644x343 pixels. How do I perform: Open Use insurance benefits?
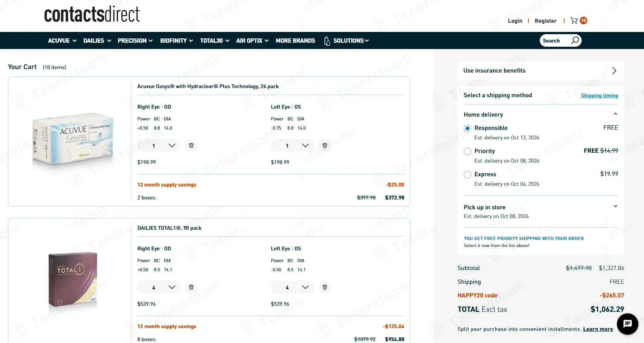click(x=541, y=71)
